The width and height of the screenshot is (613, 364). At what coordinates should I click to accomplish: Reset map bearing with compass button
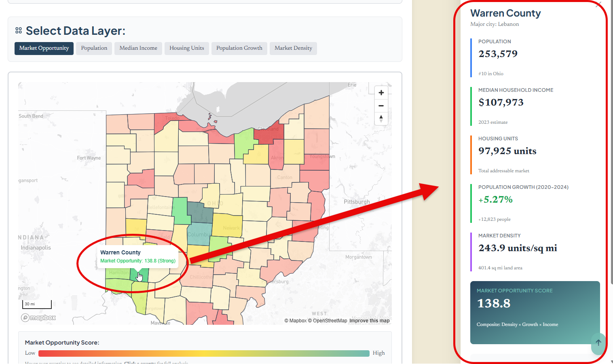tap(381, 119)
